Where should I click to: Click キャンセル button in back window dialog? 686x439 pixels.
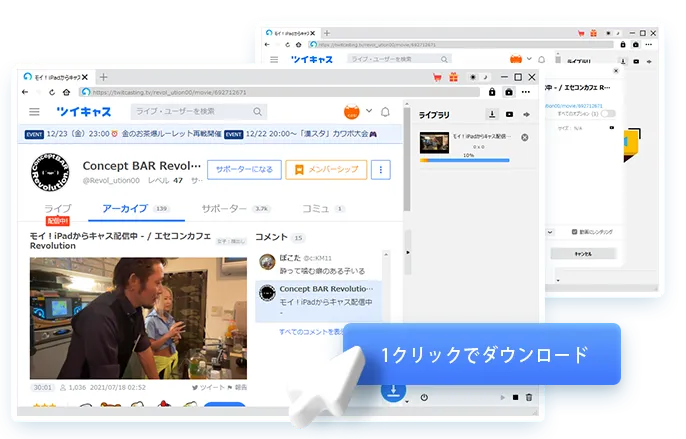(x=583, y=254)
